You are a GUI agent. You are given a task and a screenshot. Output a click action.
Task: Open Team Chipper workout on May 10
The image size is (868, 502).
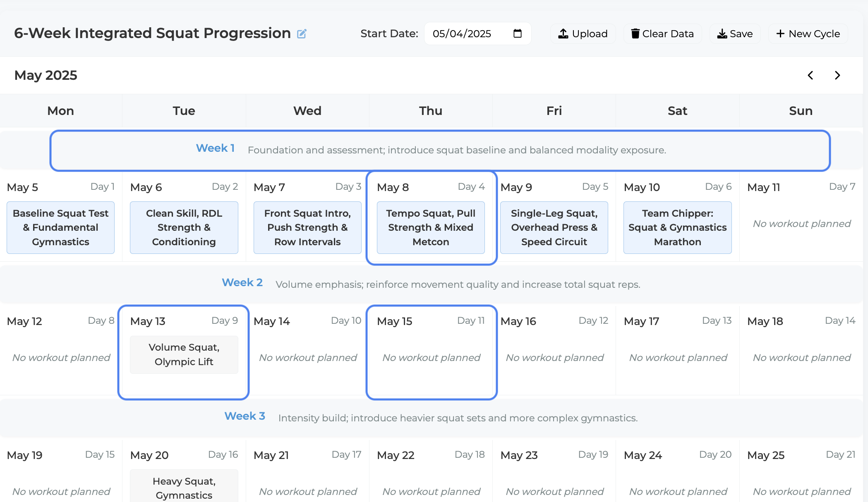click(x=677, y=227)
